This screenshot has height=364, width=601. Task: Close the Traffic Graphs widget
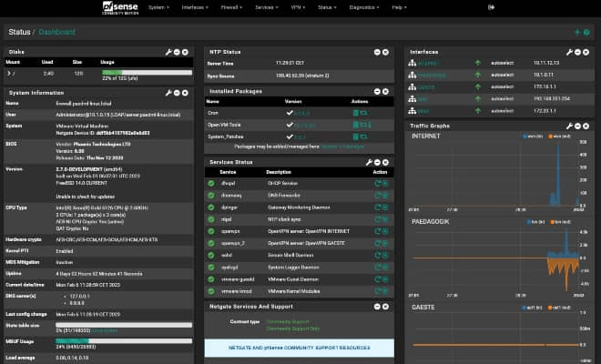[x=586, y=126]
